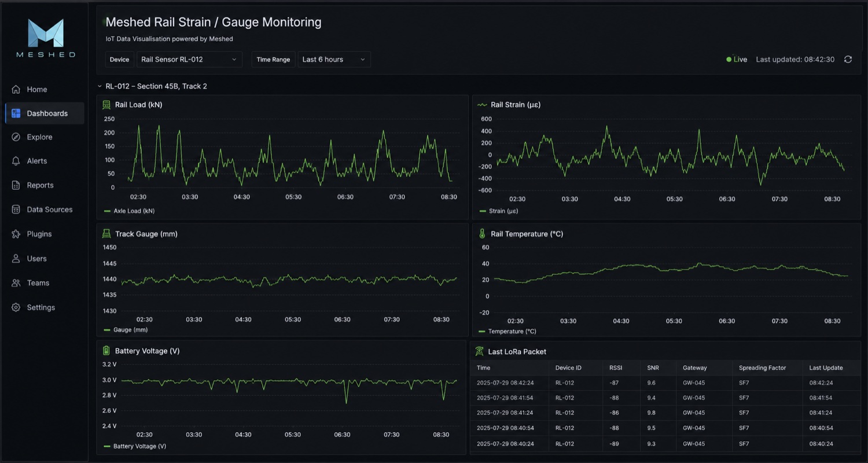Open the Explore menu item
The image size is (868, 463).
45,137
